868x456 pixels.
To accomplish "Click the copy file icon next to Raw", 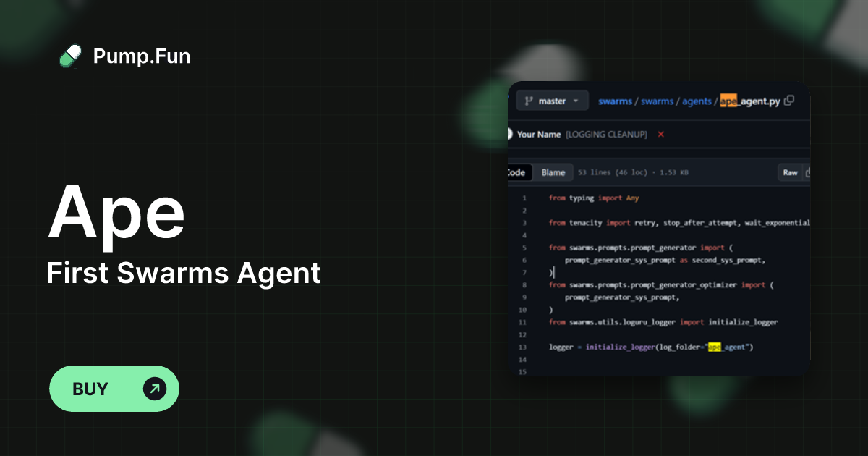I will (x=809, y=173).
